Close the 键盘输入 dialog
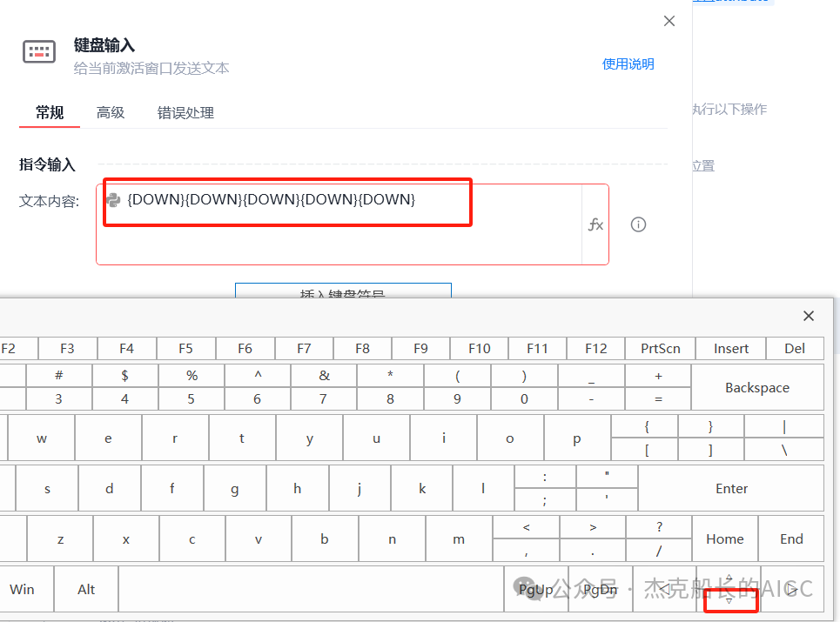 coord(669,21)
